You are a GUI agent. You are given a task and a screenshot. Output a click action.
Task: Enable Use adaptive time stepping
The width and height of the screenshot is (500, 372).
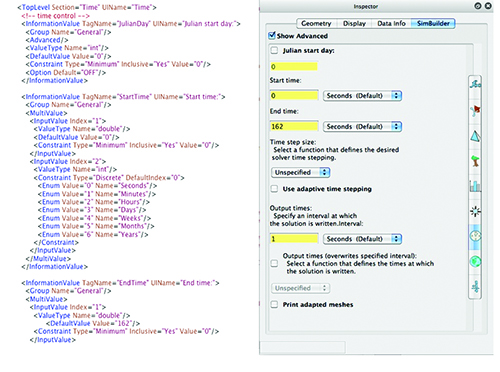(274, 189)
